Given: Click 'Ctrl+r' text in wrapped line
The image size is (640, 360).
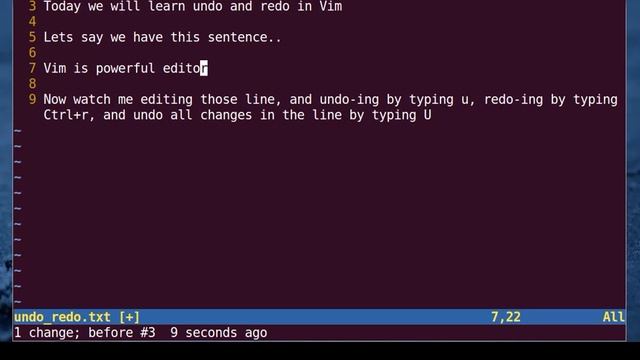Looking at the screenshot, I should (x=66, y=115).
